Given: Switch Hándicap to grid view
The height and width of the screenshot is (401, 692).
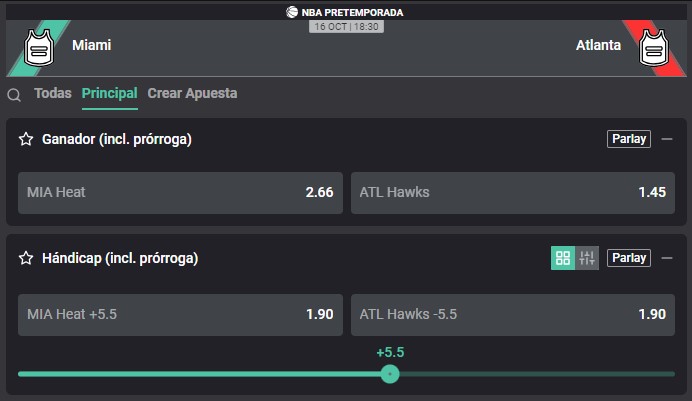Looking at the screenshot, I should (x=563, y=258).
